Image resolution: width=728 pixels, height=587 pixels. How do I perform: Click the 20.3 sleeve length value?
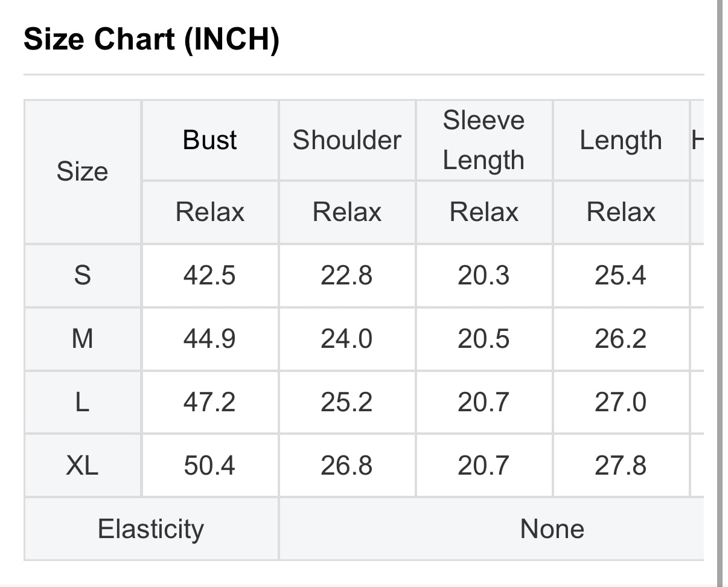point(484,275)
